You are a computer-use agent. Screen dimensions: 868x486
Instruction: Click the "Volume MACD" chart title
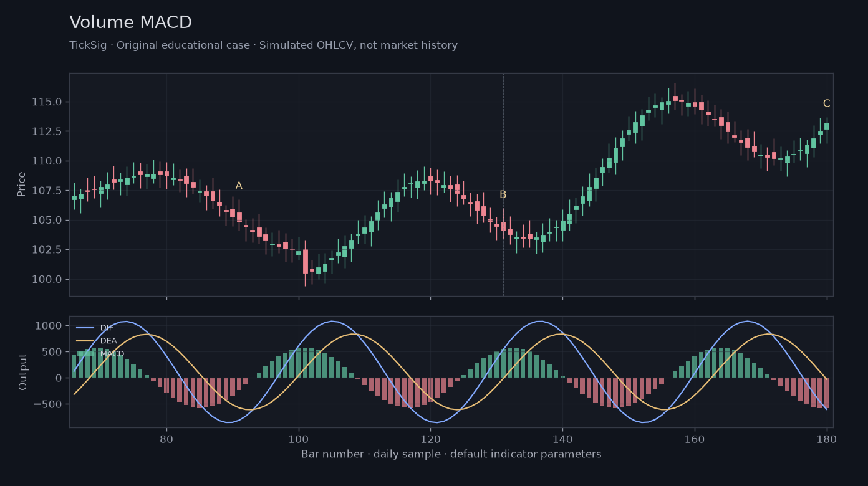click(x=130, y=22)
